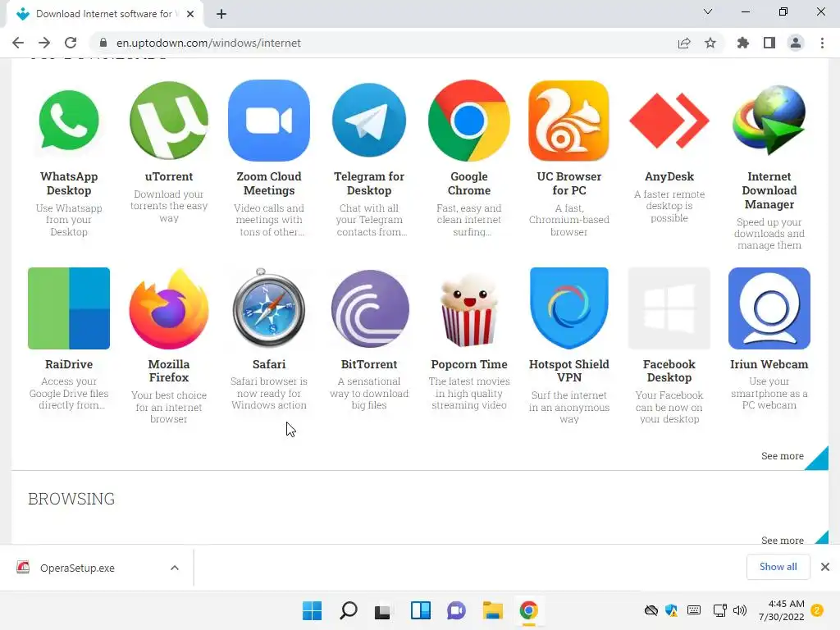Close the downloads bar
The height and width of the screenshot is (630, 840).
pos(825,567)
